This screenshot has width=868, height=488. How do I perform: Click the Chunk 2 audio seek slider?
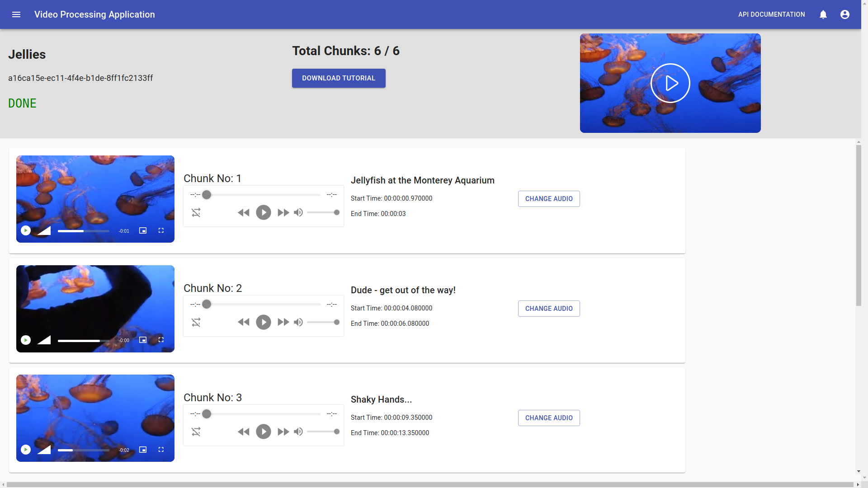point(263,305)
